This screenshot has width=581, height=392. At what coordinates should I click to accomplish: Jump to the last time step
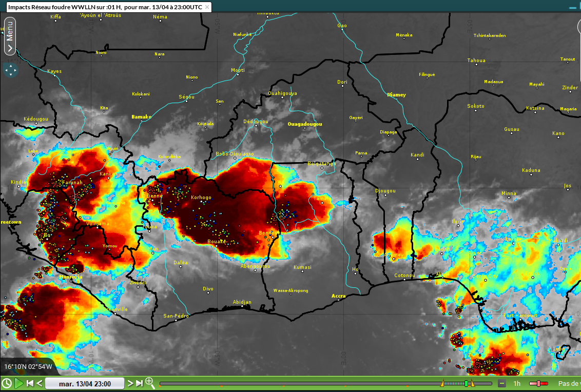tap(139, 383)
